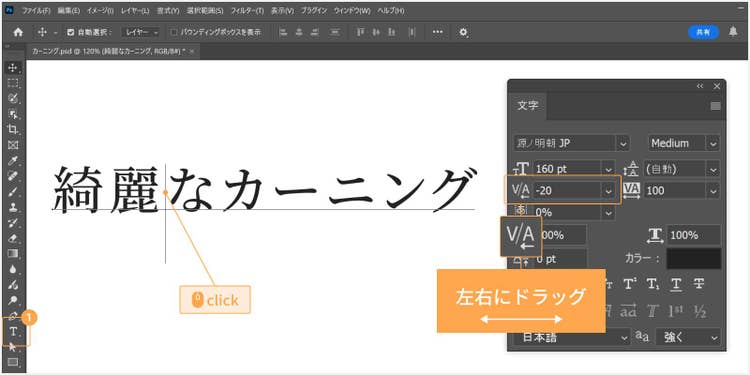
Task: Align horizontal centers in options bar
Action: (299, 32)
